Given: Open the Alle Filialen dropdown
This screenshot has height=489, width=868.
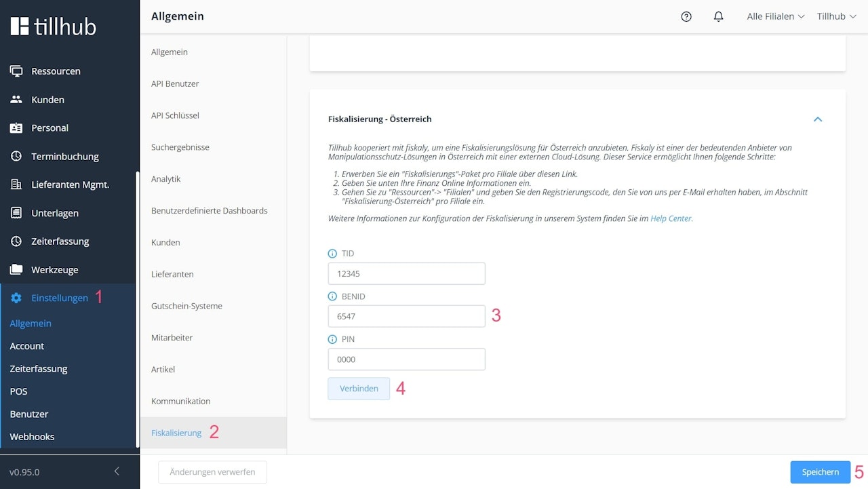Looking at the screenshot, I should point(775,16).
